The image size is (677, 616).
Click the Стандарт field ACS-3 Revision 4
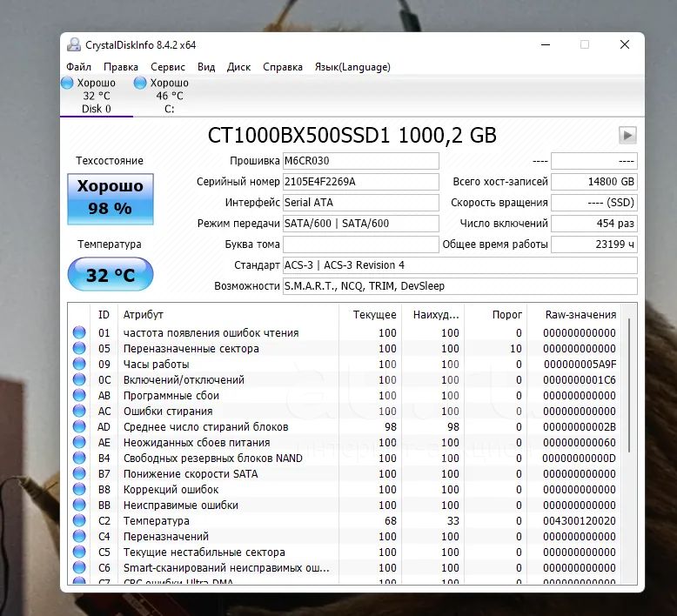459,265
